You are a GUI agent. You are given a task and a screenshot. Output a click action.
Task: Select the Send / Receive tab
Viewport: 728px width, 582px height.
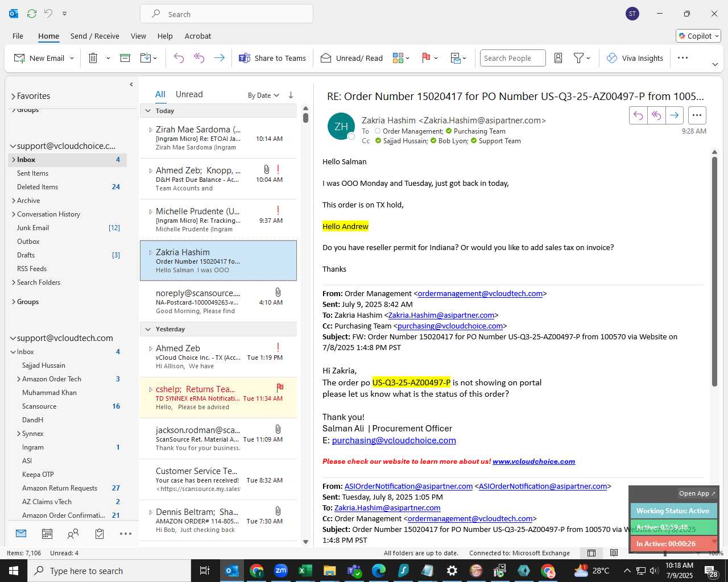coord(95,36)
